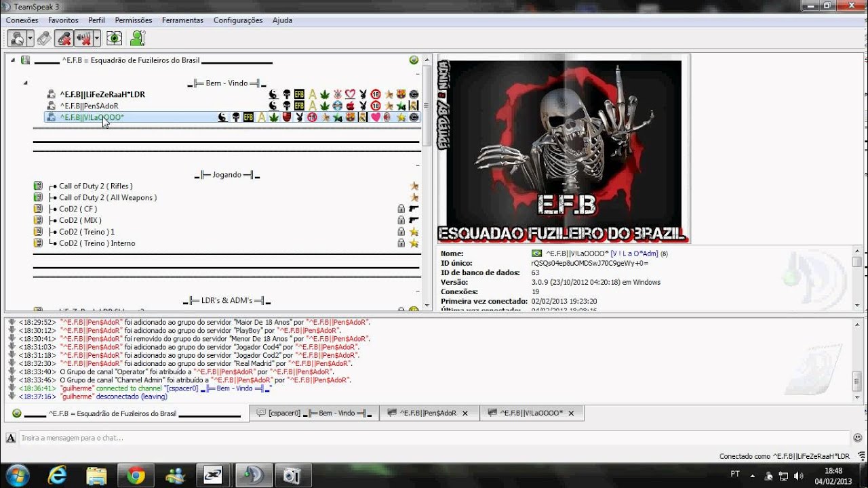Switch to the ^E.F.B||V!LaOOOO* chat tab
The image size is (868, 488).
532,413
